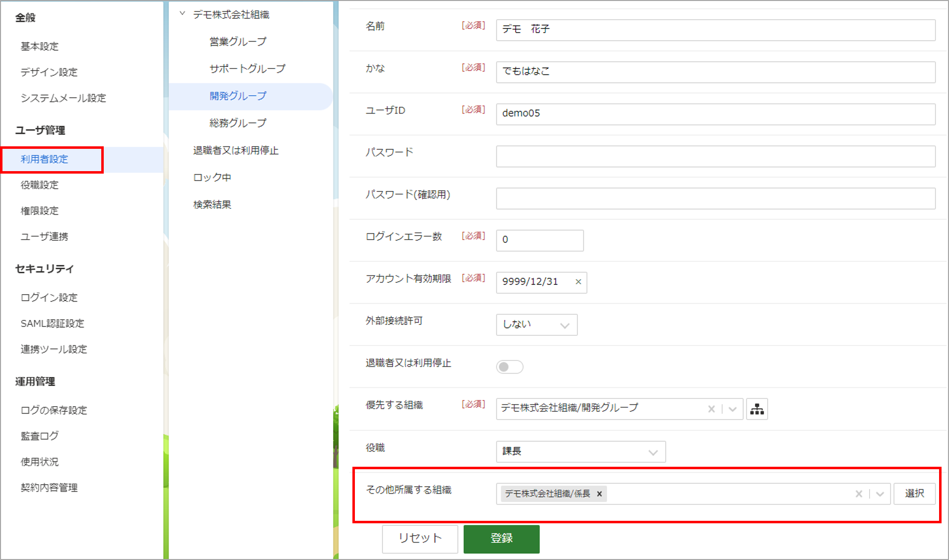Clear the account expiry date with x
Image resolution: width=949 pixels, height=560 pixels.
pos(578,282)
